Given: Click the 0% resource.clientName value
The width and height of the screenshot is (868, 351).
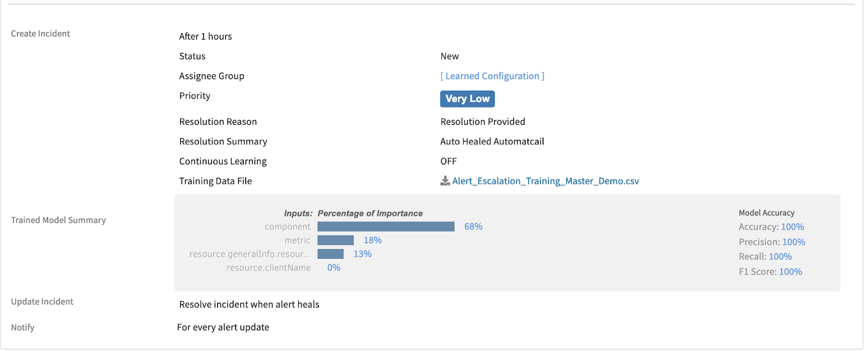Looking at the screenshot, I should [x=334, y=268].
